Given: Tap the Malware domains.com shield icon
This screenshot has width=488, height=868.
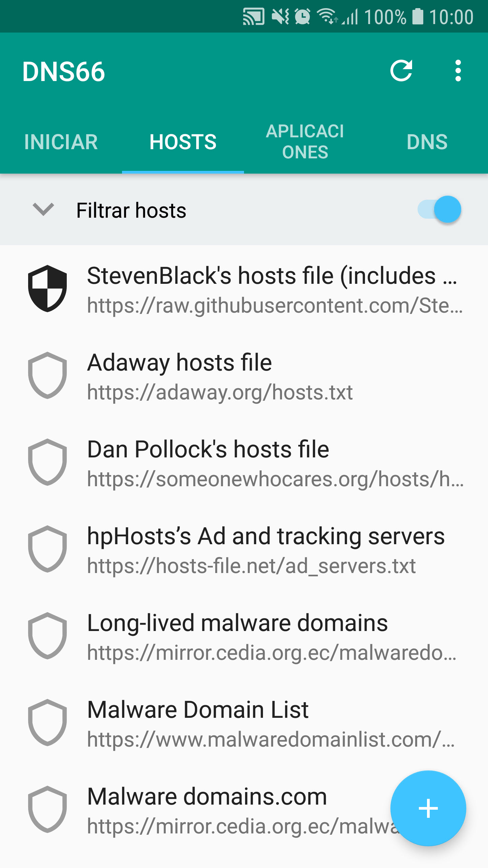Looking at the screenshot, I should 47,809.
